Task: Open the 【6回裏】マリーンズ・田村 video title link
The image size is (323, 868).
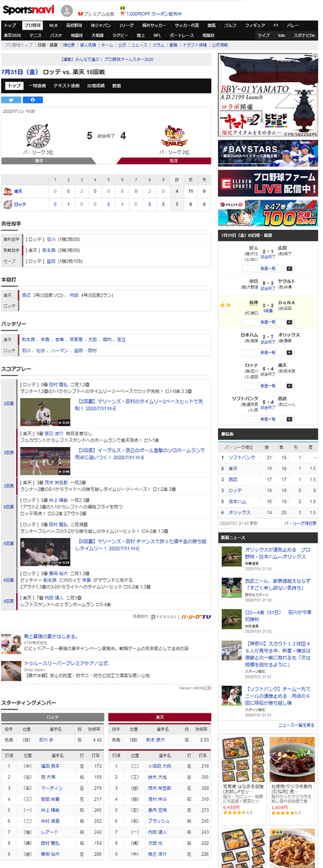Action: point(139,545)
